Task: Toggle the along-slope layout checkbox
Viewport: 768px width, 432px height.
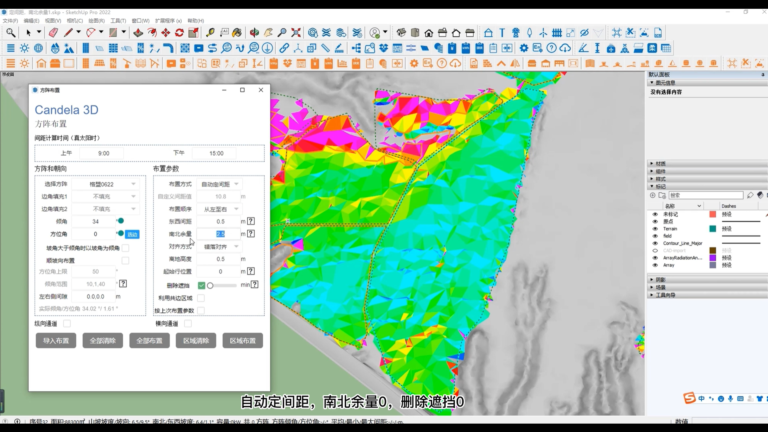Action: pyautogui.click(x=125, y=261)
